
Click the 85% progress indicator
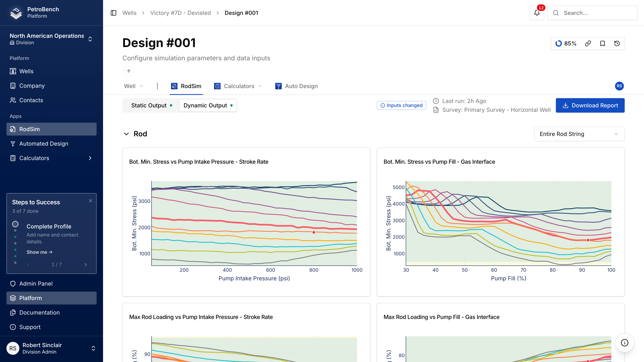[566, 43]
